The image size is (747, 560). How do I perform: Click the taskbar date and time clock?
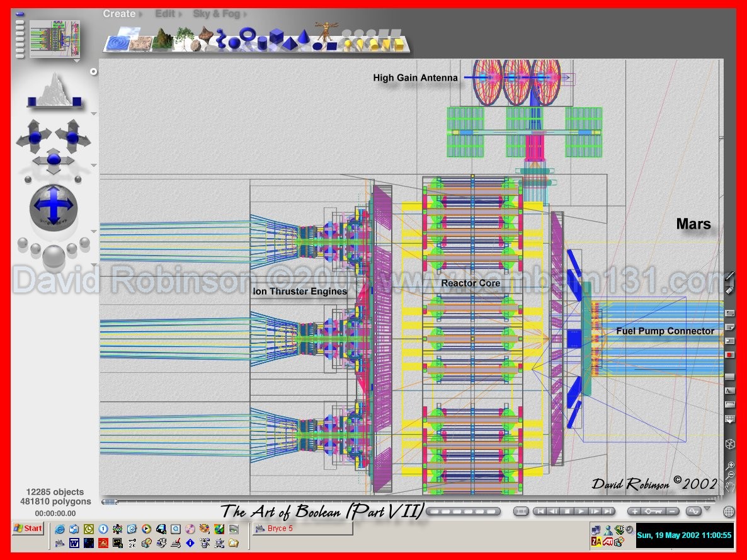(684, 535)
